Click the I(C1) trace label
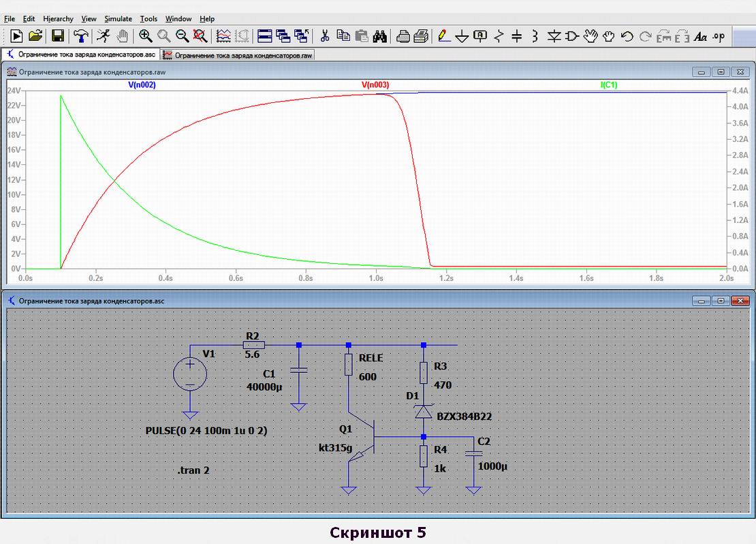This screenshot has height=544, width=756. pyautogui.click(x=608, y=85)
